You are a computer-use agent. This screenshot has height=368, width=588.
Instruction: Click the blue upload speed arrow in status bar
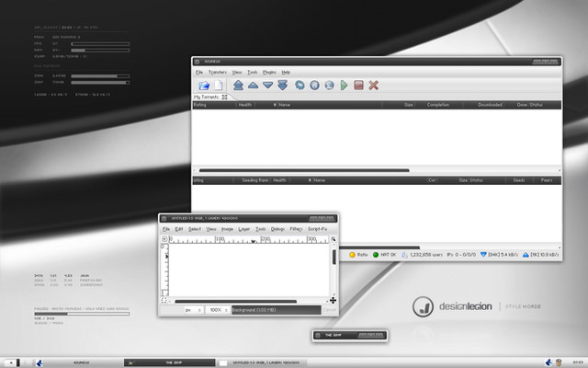point(526,255)
